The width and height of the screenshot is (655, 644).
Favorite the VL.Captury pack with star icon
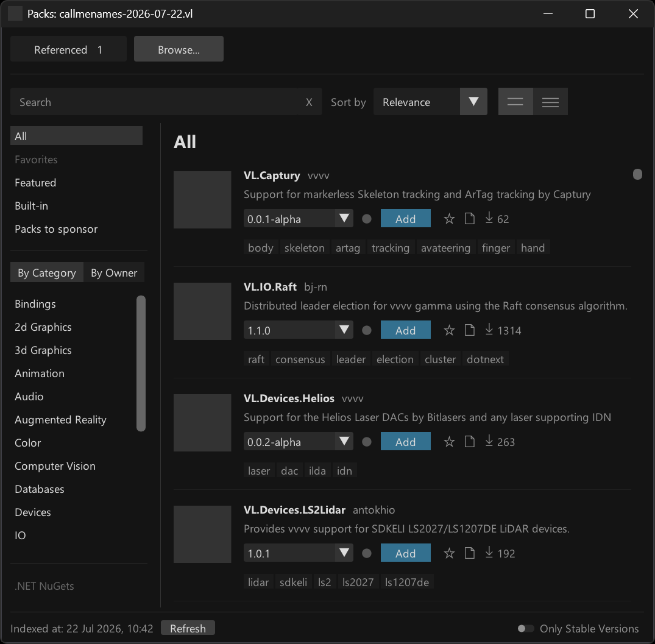click(449, 219)
